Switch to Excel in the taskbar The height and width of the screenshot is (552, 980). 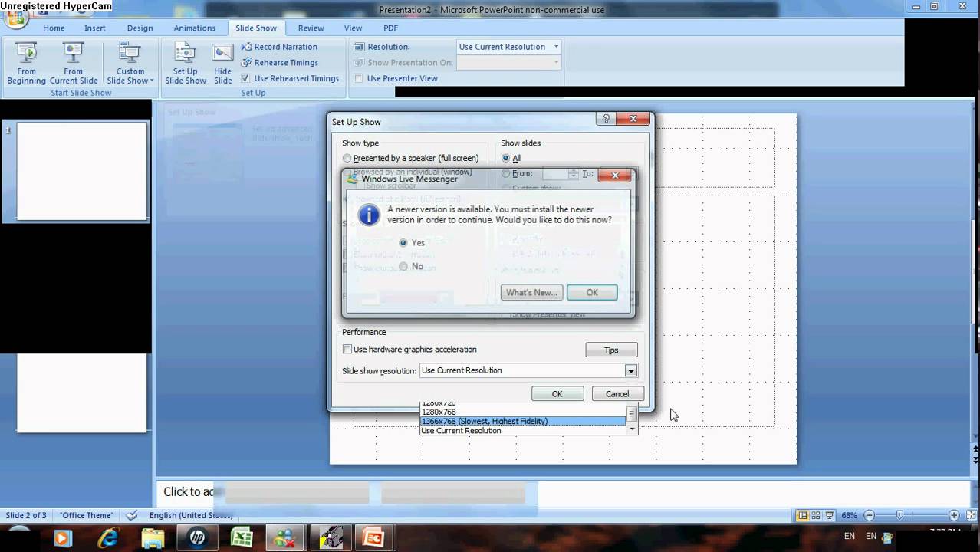coord(242,538)
